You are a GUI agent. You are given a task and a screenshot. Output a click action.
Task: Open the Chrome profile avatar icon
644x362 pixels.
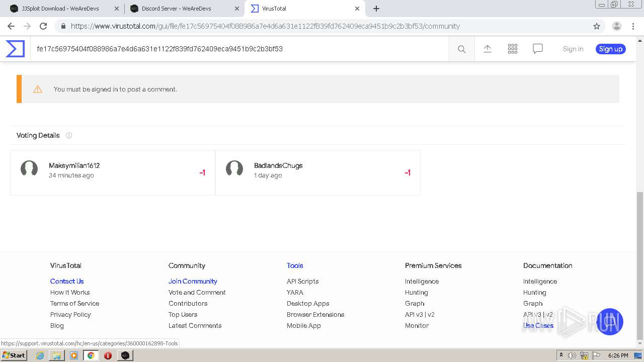(617, 26)
